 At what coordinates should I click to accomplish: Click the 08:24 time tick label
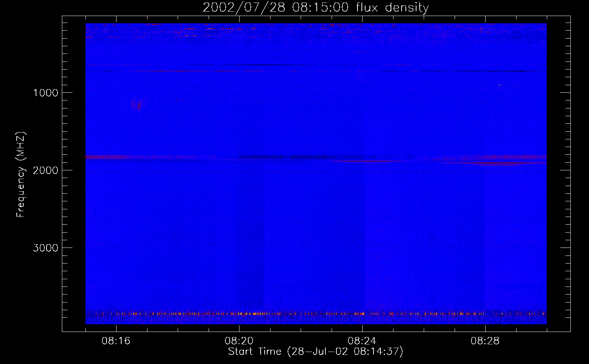point(362,341)
